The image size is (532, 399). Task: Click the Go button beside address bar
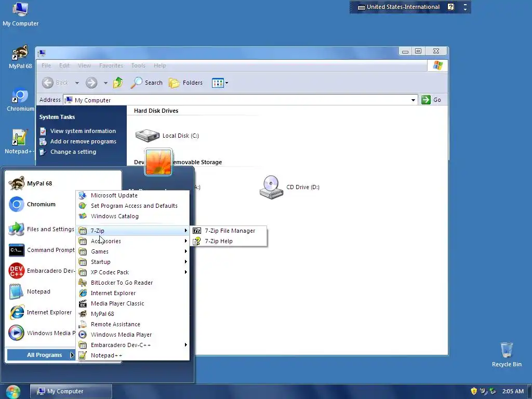pyautogui.click(x=431, y=100)
